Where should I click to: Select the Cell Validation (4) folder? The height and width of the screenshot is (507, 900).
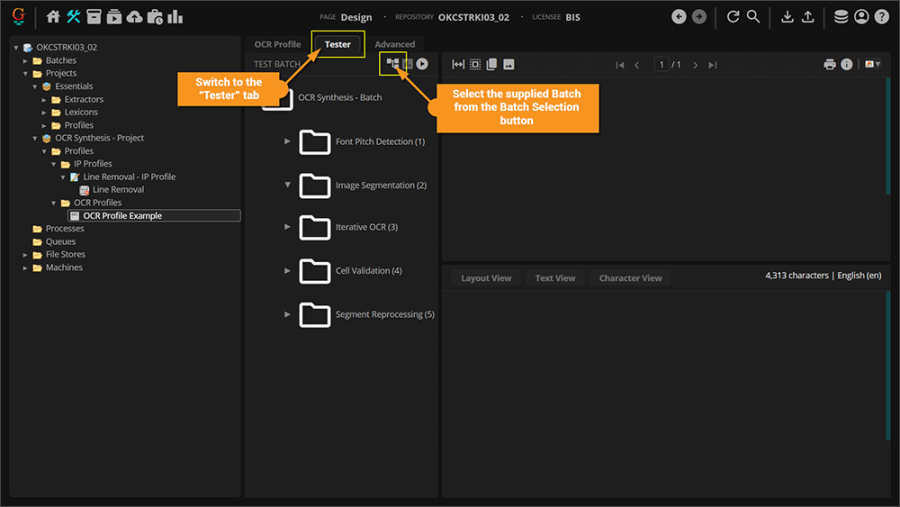tap(368, 270)
